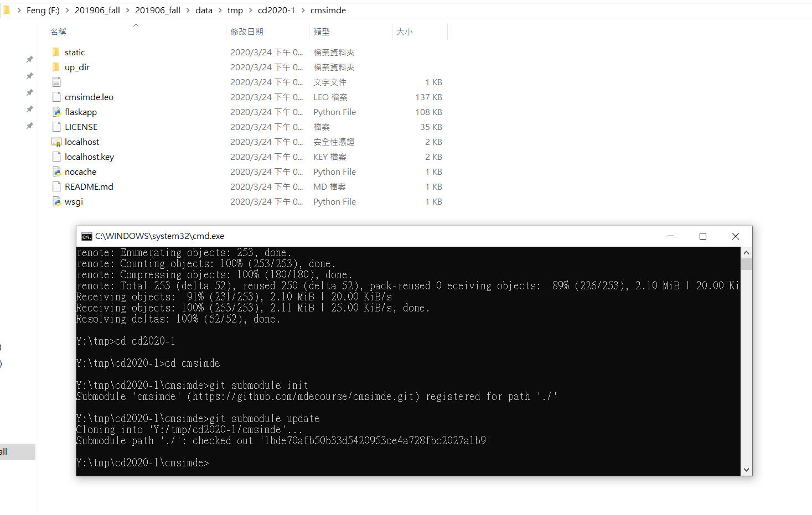The image size is (812, 515).
Task: Click the cmd.exe title bar icon
Action: (x=87, y=236)
